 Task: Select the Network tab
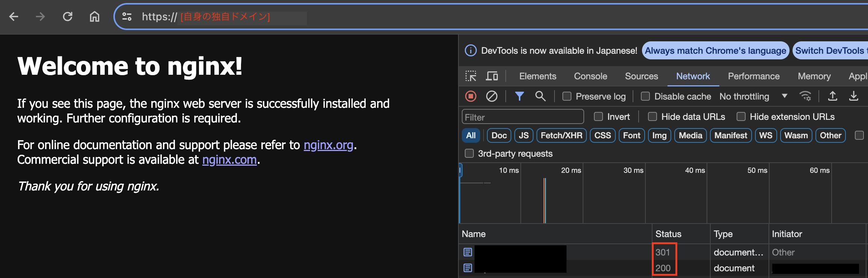pos(693,76)
